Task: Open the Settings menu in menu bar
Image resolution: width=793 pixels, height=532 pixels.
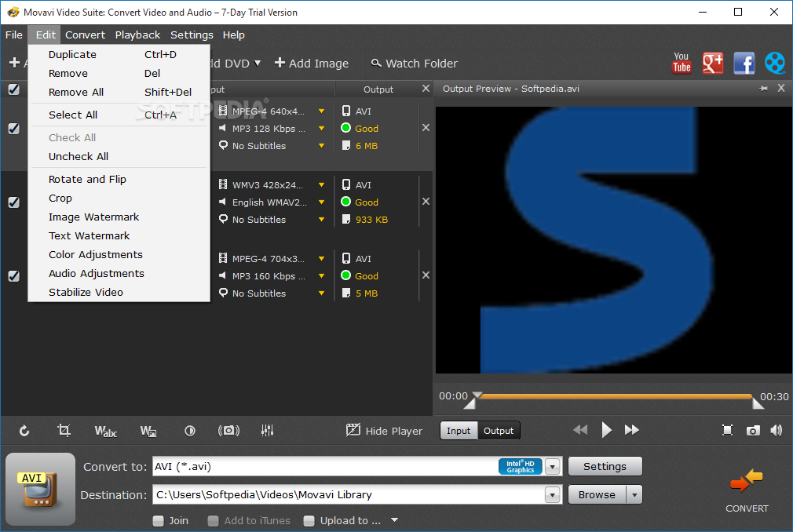Action: coord(192,35)
